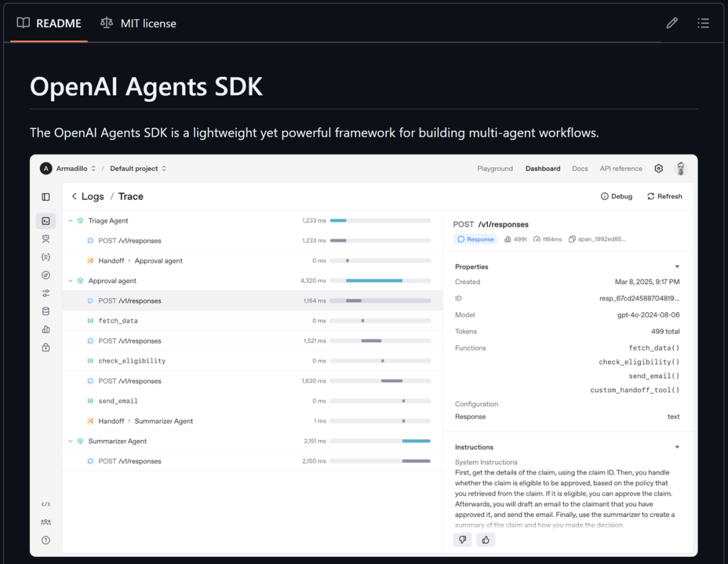Click the pencil edit icon
728x564 pixels.
tap(672, 23)
